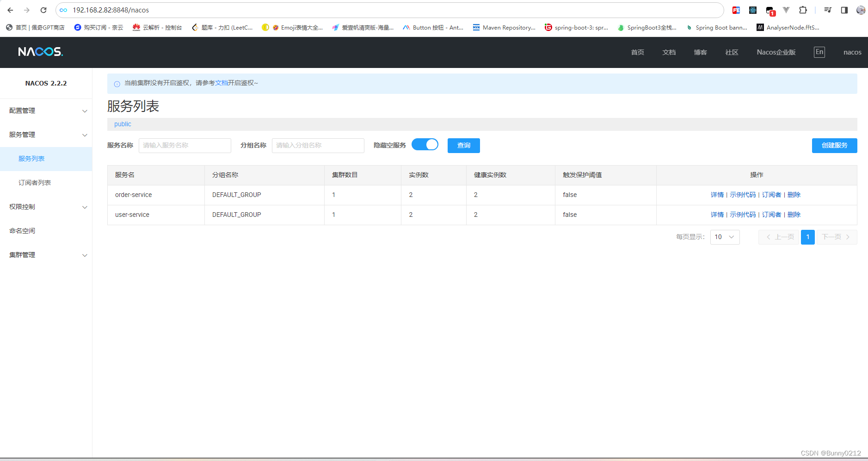Select page 1 in pagination
Image resolution: width=868 pixels, height=461 pixels.
pos(808,237)
